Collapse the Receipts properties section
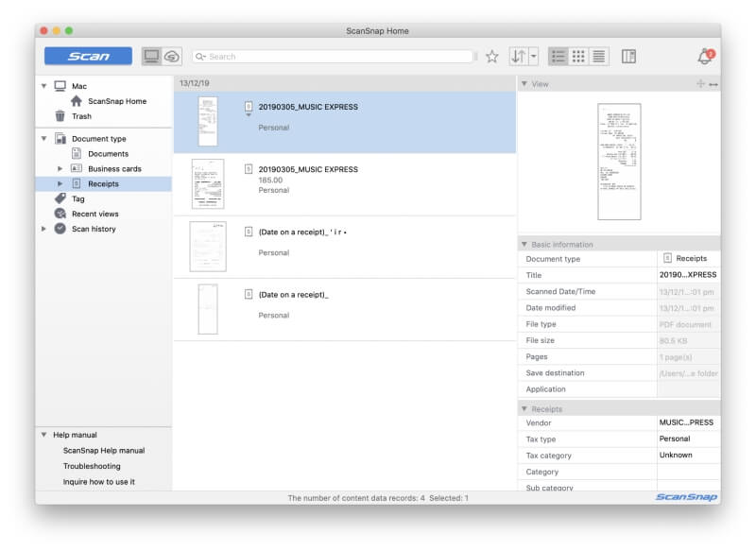Viewport: 756px width, 551px height. point(524,409)
